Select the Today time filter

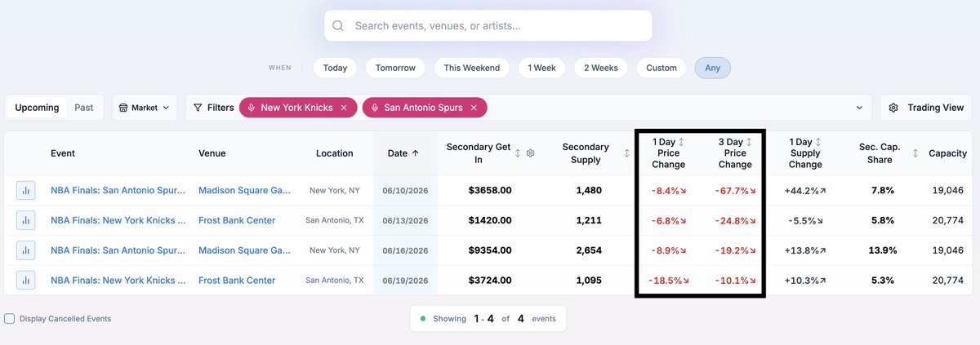click(335, 68)
